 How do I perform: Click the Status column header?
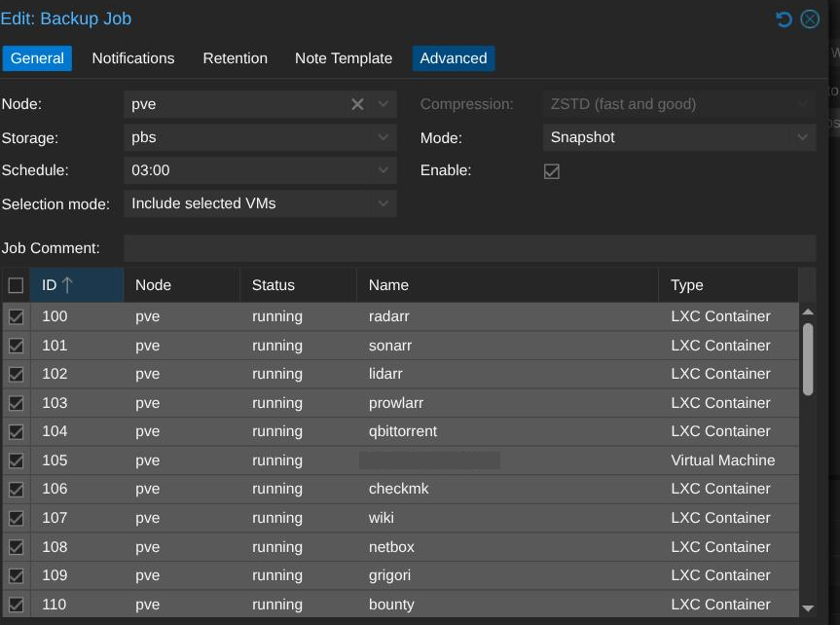click(299, 284)
